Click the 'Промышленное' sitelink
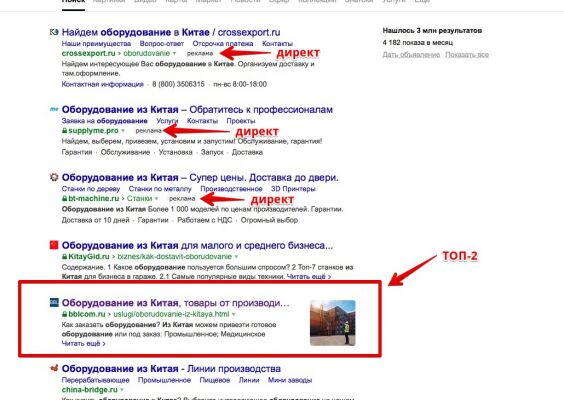564x400 pixels. click(164, 380)
